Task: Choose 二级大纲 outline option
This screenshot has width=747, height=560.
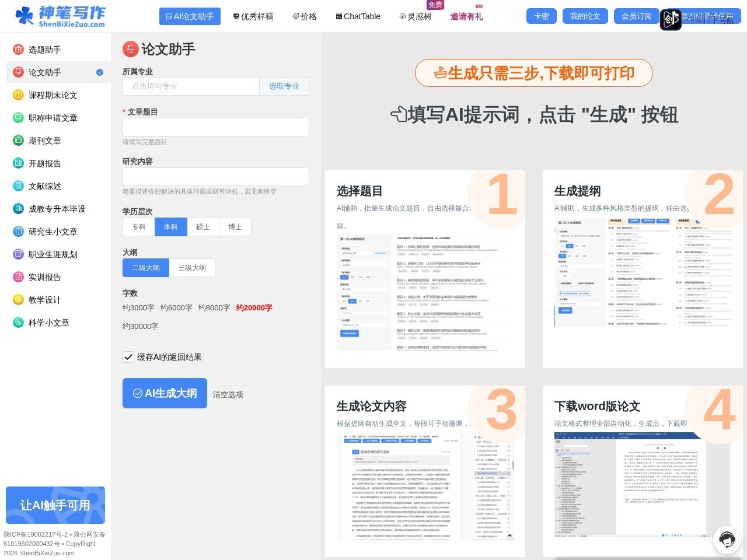Action: [146, 268]
